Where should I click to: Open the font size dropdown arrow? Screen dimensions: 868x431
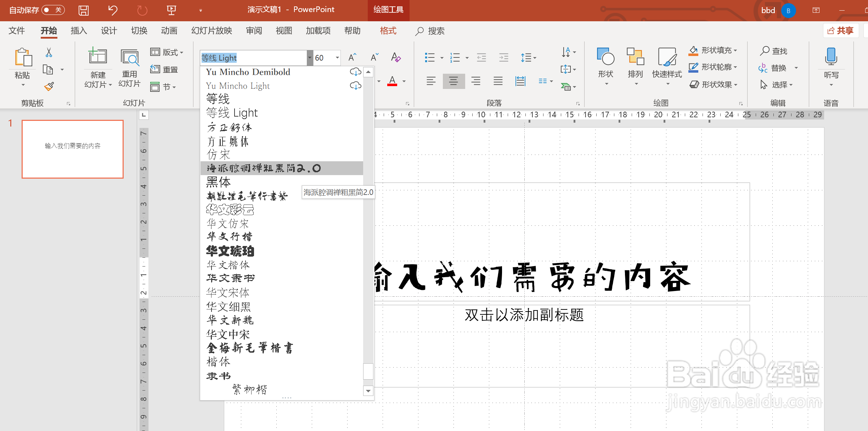tap(337, 57)
